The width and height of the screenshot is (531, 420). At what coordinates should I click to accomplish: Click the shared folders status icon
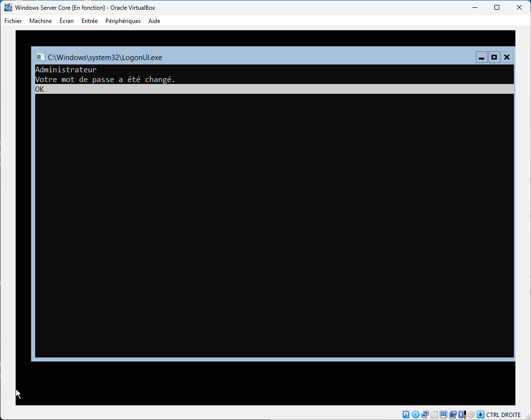pyautogui.click(x=434, y=414)
